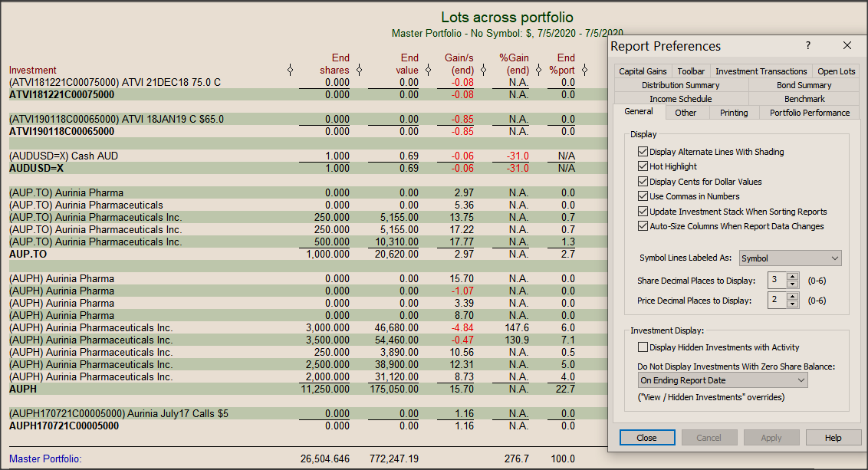Open Symbol Lines Labeled As dropdown
Viewport: 868px width, 470px height.
tap(790, 258)
